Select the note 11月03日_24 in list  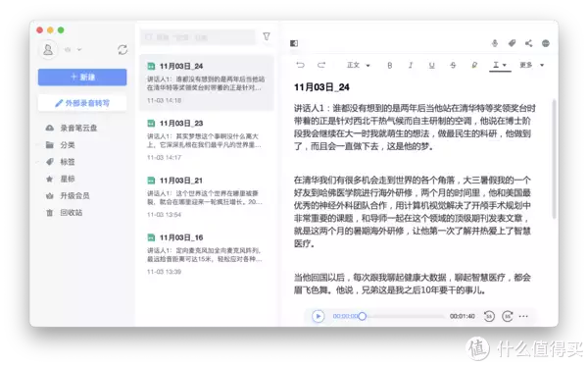point(206,82)
